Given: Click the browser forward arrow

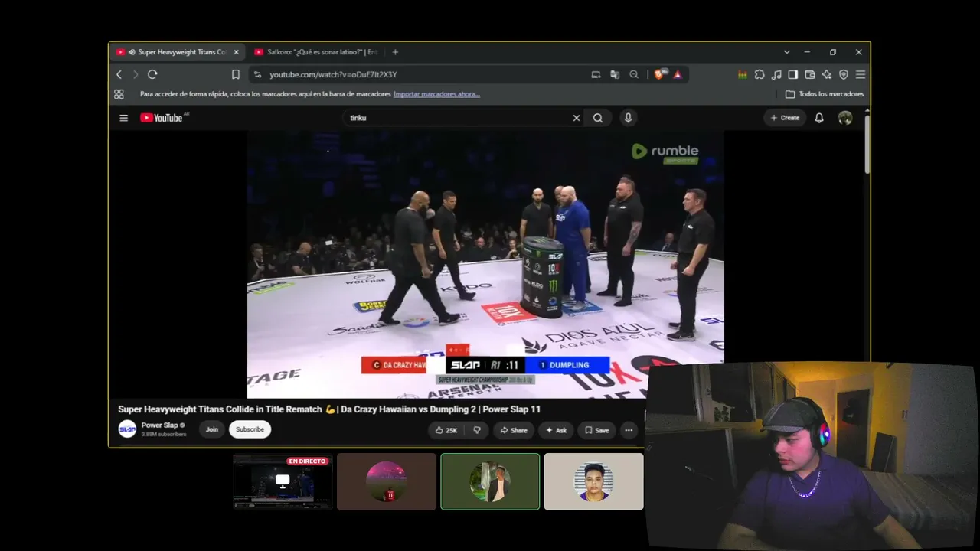Looking at the screenshot, I should [136, 74].
